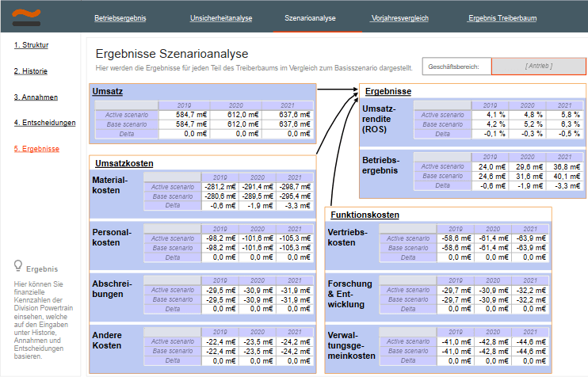Screen dimensions: 588x377
Task: Select Verwaltungsgemeinkosten active 2021 value -44,6 m€
Action: (529, 341)
